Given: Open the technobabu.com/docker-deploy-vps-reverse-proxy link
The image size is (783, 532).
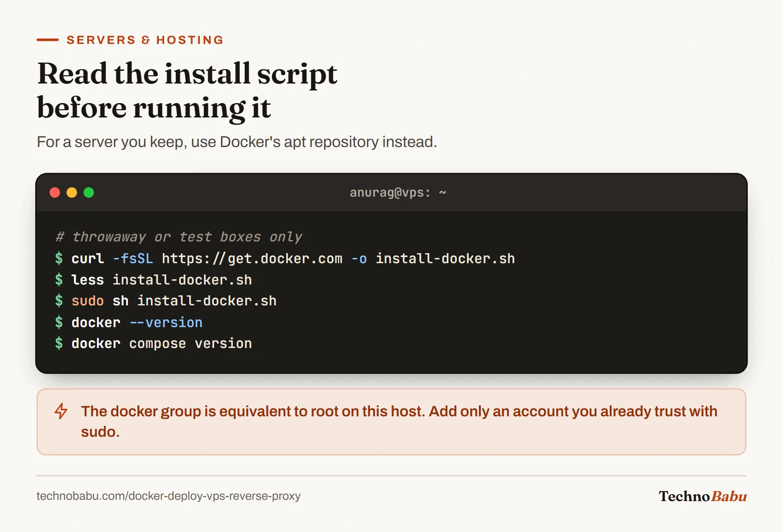Looking at the screenshot, I should point(168,496).
